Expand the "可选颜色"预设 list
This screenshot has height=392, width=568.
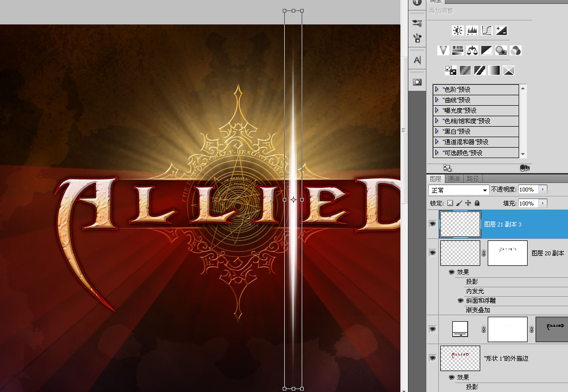(437, 153)
